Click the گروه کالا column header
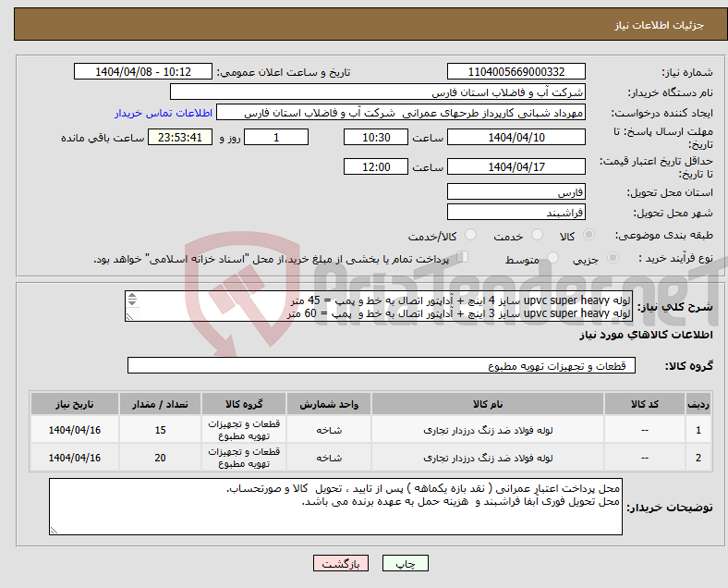This screenshot has height=588, width=728. click(x=244, y=404)
